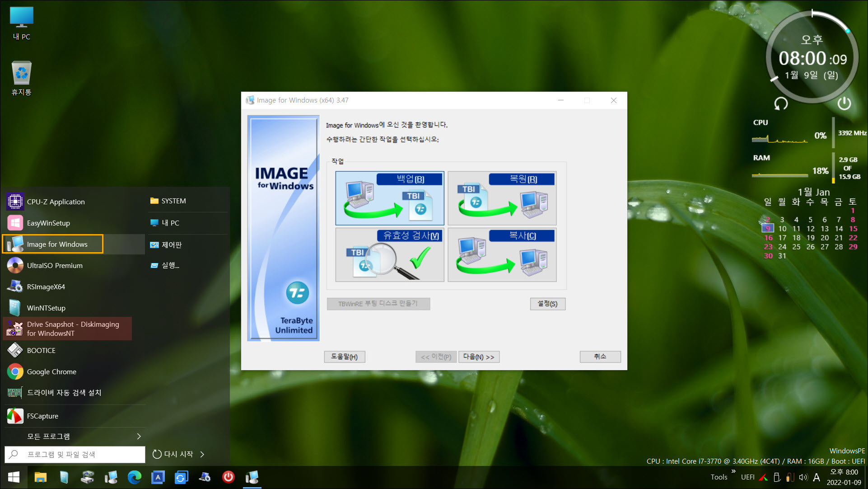Open the 휴지통 recycle bin desktop icon
The image size is (868, 489).
[21, 79]
